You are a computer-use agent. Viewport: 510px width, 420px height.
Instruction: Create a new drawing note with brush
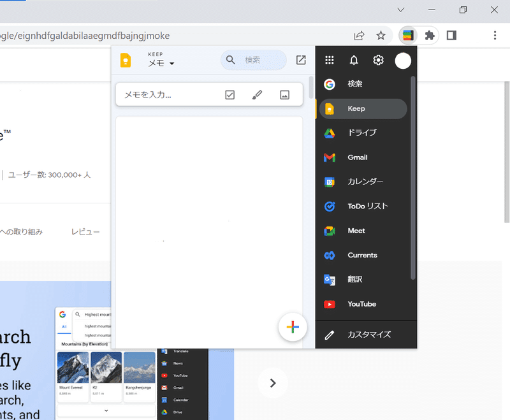coord(257,95)
